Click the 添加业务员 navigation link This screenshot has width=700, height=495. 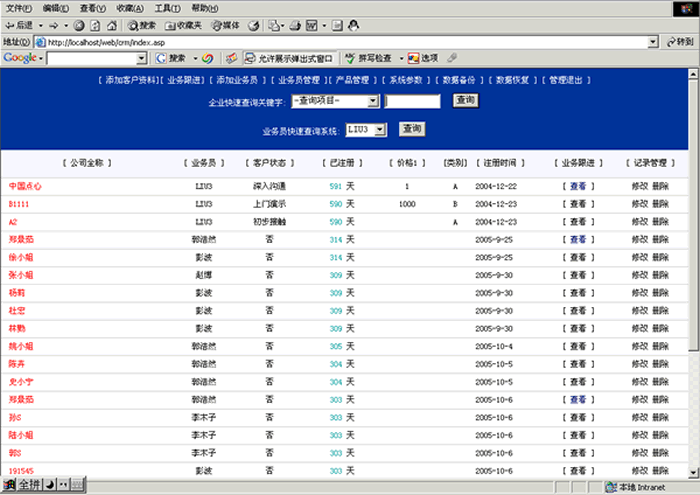(x=237, y=80)
